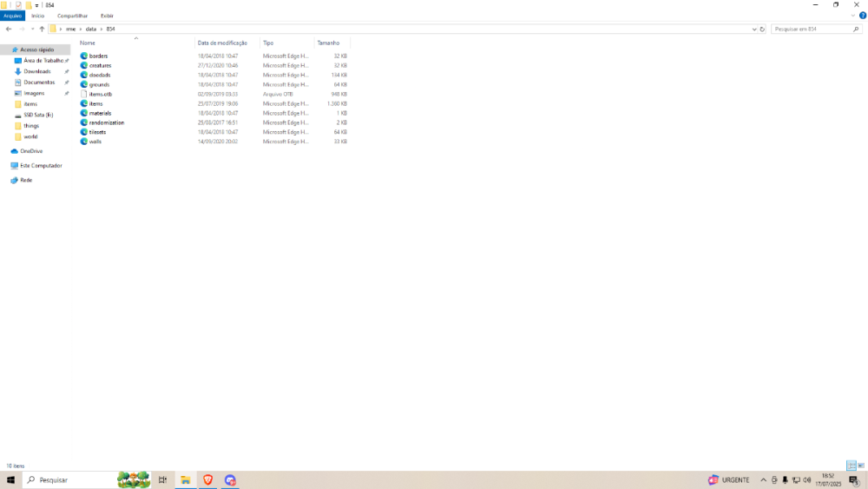
Task: Click the blue Help question mark icon
Action: [861, 16]
